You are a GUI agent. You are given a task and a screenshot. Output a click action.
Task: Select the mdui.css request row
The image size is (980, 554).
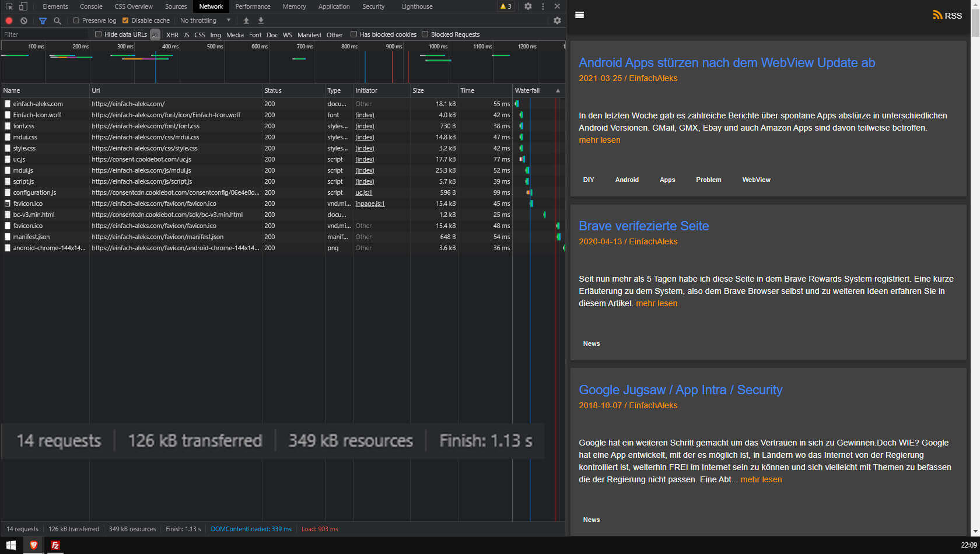coord(283,137)
